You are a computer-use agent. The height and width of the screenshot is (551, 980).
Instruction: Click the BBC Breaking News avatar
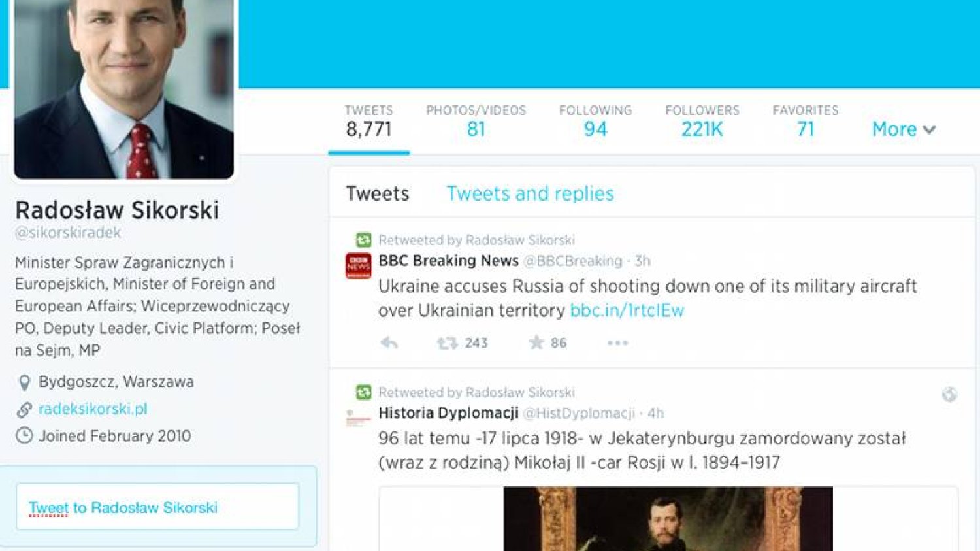(358, 265)
